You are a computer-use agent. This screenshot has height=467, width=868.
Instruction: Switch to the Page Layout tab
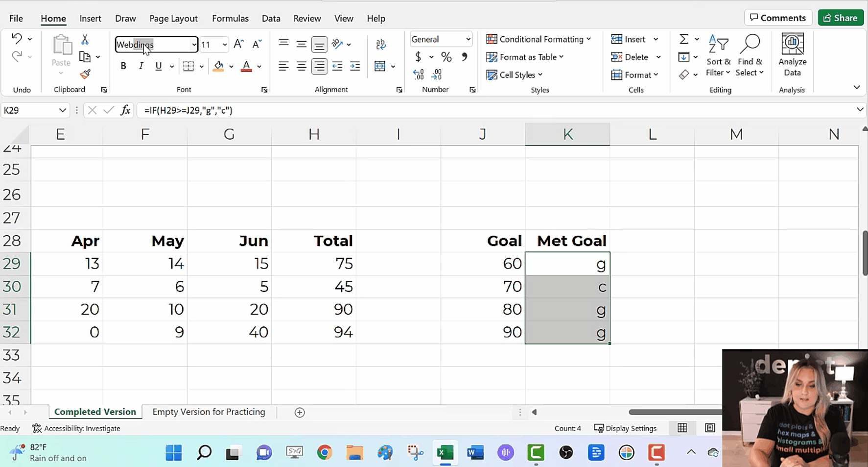coord(173,19)
